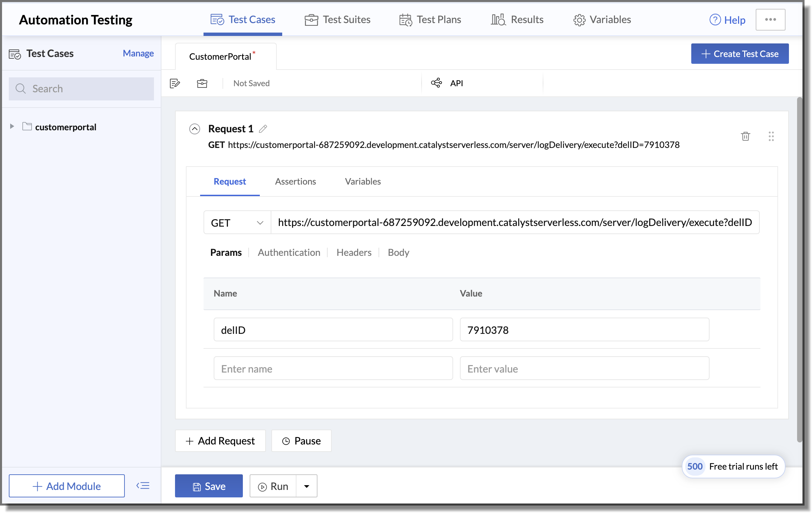Select the Authentication section
This screenshot has height=513, width=812.
(289, 252)
